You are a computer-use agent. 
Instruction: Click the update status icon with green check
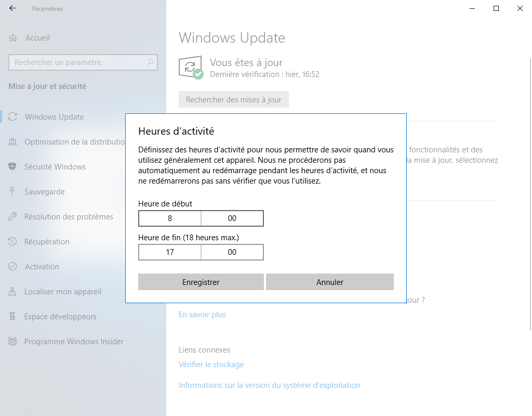[x=191, y=67]
